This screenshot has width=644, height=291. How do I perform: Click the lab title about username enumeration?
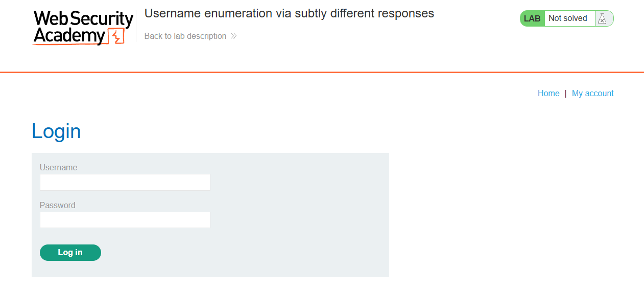(289, 14)
